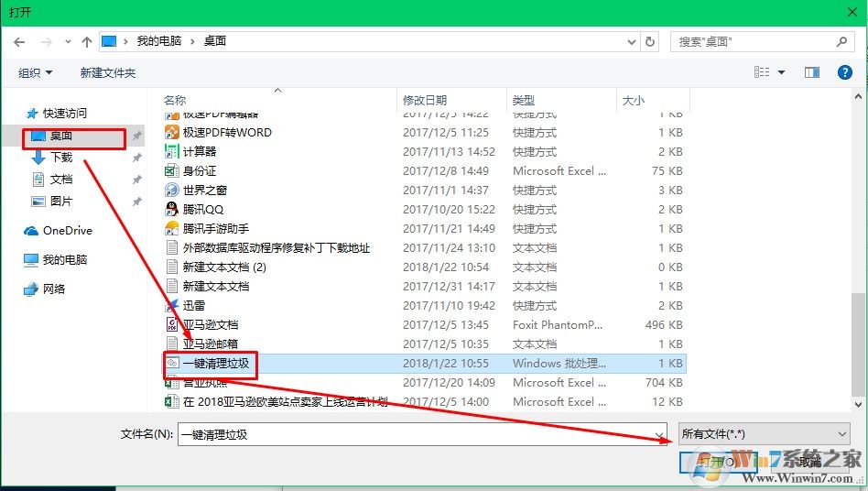Screen dimensions: 868x491
Task: Sort by 大小 column header
Action: [634, 100]
